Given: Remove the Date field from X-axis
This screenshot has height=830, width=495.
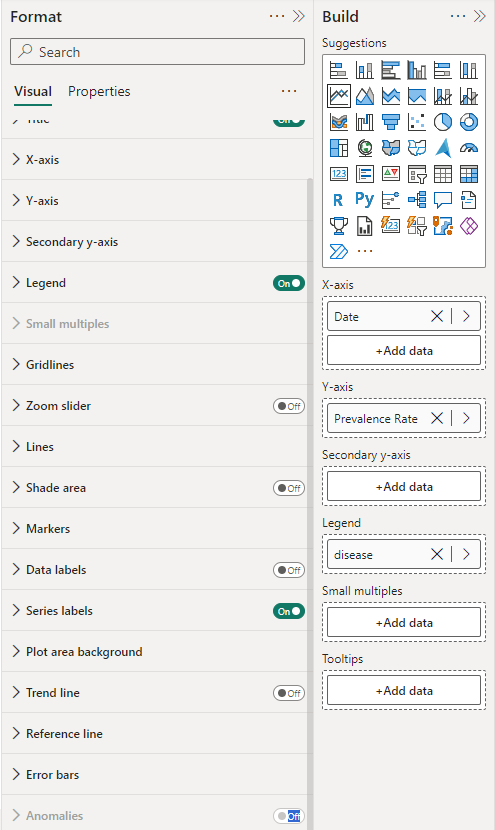Looking at the screenshot, I should [437, 317].
